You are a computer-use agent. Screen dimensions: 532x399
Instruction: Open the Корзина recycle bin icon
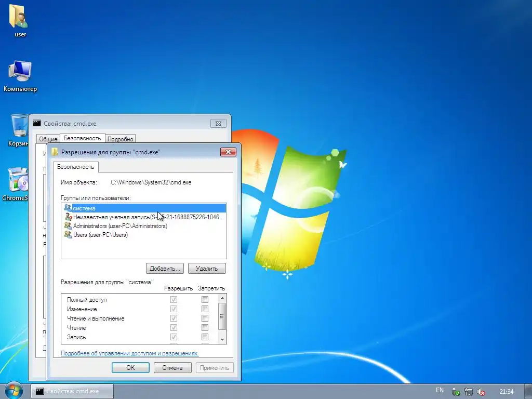coord(19,130)
